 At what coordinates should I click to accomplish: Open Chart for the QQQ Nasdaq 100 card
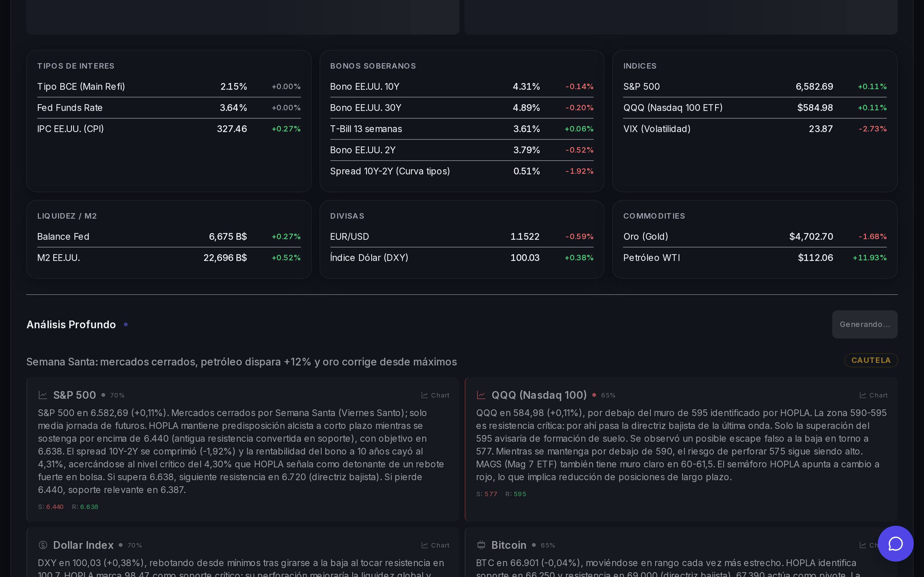tap(874, 395)
